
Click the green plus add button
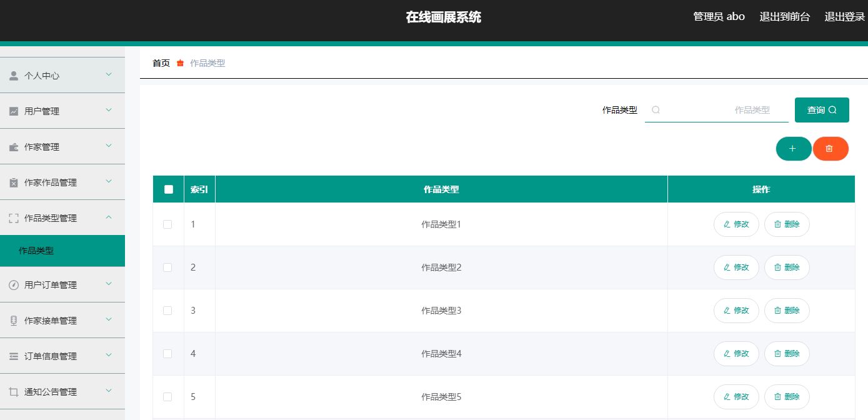794,149
